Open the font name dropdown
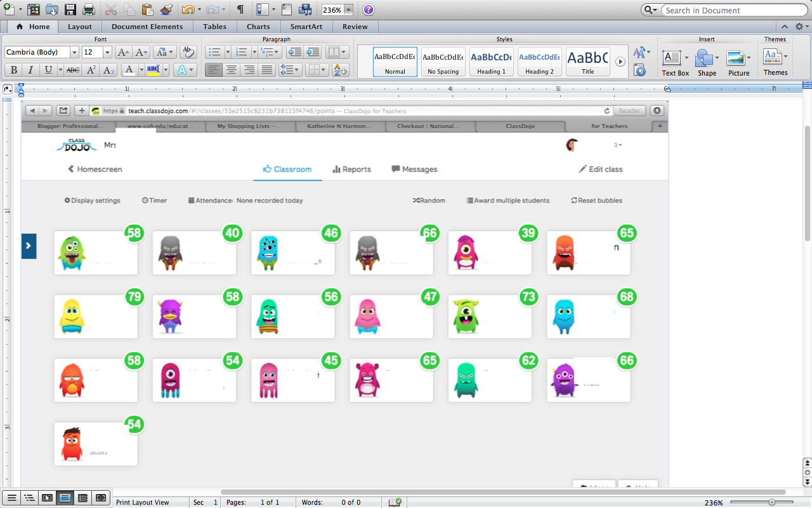Image resolution: width=812 pixels, height=508 pixels. [74, 52]
